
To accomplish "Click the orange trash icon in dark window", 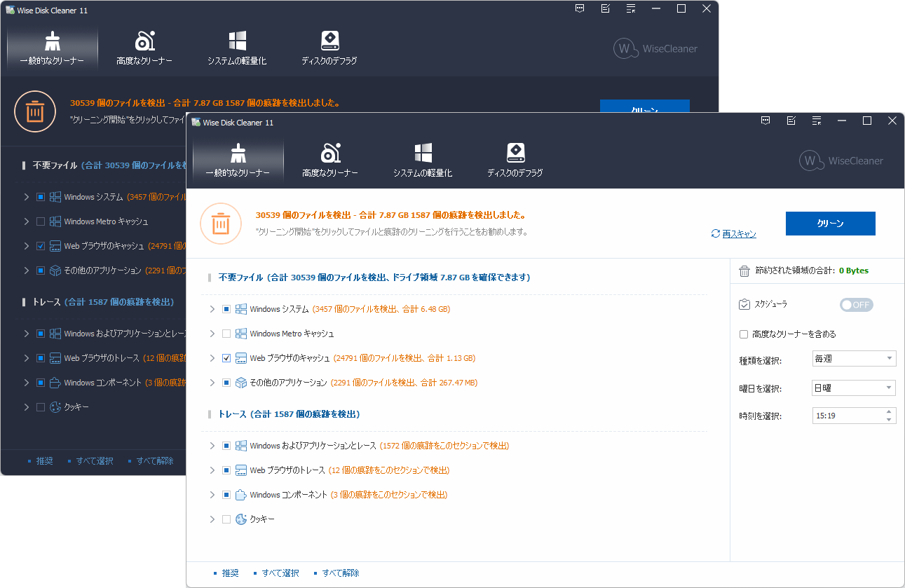I will point(35,111).
